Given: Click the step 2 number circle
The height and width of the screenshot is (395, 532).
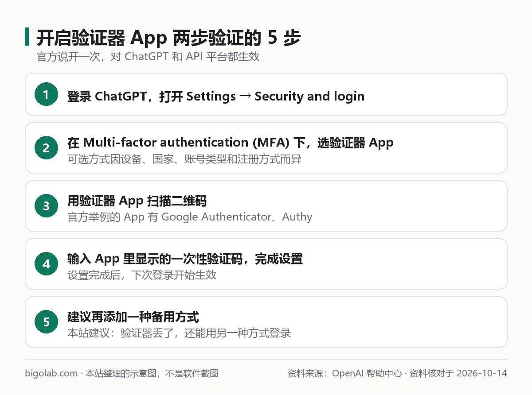Looking at the screenshot, I should tap(46, 148).
